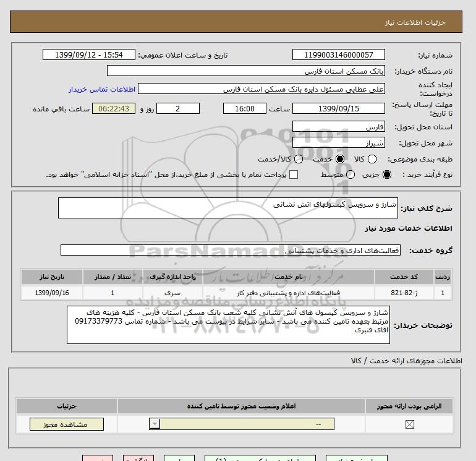The width and height of the screenshot is (476, 461).
Task: Click the announcement date field 1399/09/12 - 15:54
Action: [x=88, y=54]
